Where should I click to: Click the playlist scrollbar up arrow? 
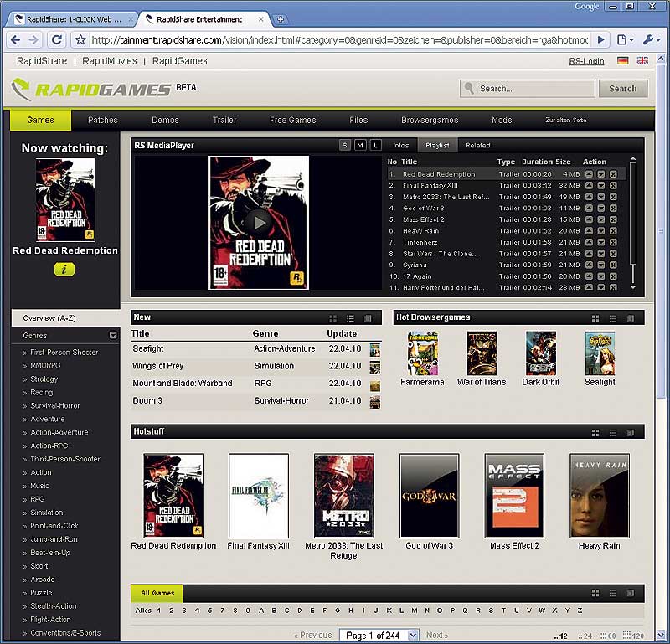pyautogui.click(x=633, y=159)
